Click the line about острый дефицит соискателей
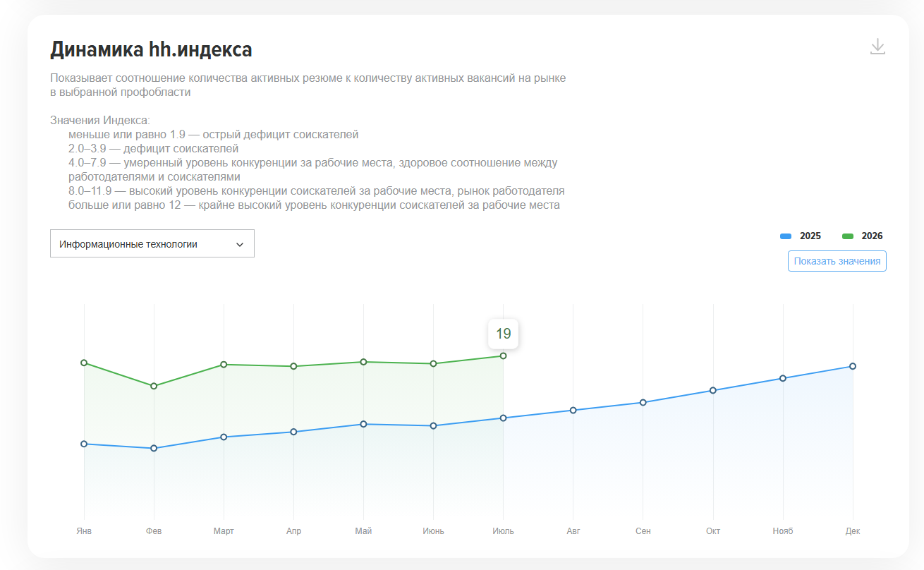Viewport: 924px width, 570px height. 214,134
